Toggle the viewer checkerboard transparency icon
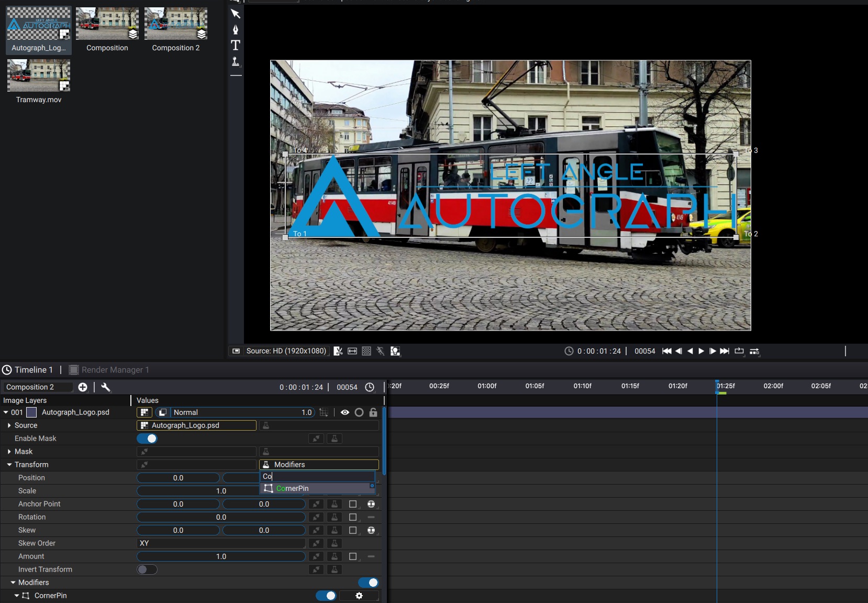Image resolution: width=868 pixels, height=603 pixels. 366,351
